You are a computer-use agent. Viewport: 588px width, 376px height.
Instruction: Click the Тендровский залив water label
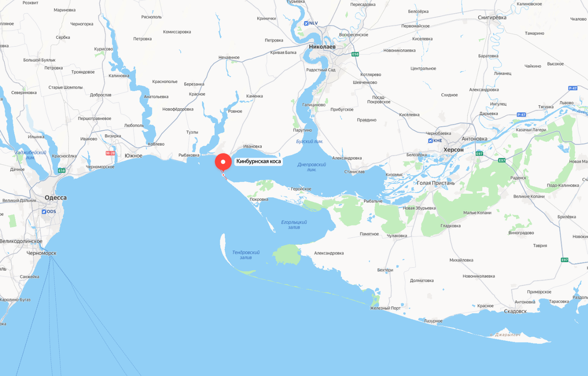point(246,254)
